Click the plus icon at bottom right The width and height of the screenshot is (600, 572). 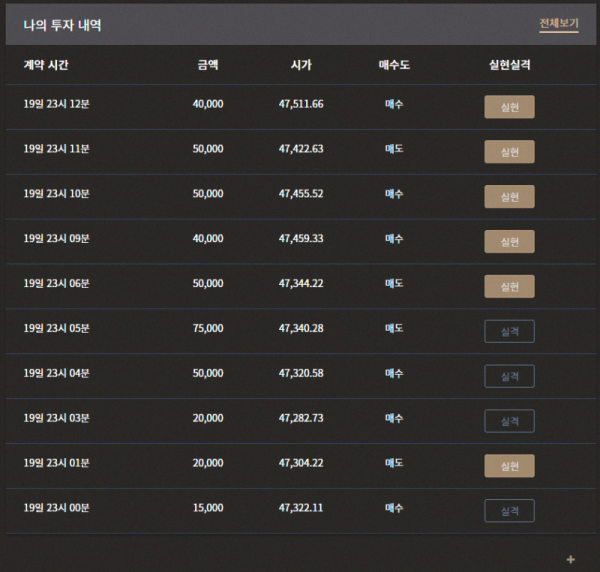571,559
